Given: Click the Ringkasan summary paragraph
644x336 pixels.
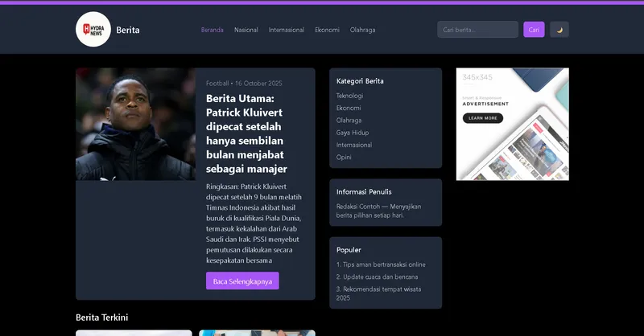Looking at the screenshot, I should click(254, 223).
